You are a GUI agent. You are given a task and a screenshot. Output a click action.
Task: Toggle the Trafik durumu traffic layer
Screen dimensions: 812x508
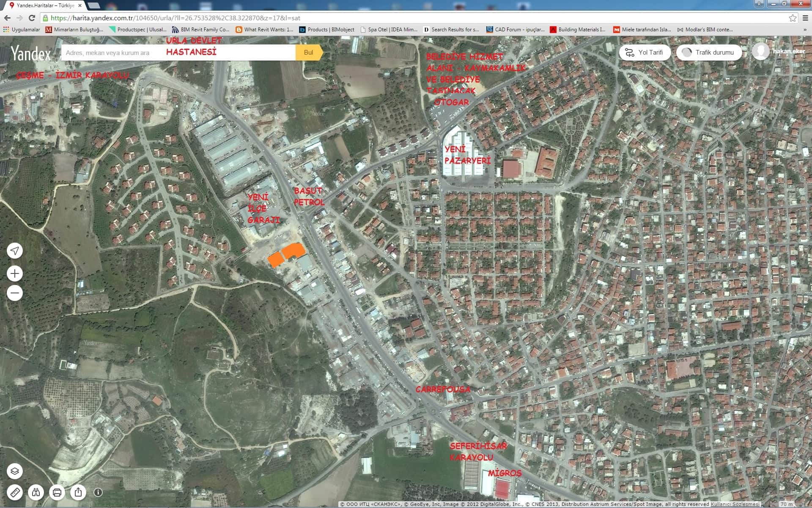709,52
